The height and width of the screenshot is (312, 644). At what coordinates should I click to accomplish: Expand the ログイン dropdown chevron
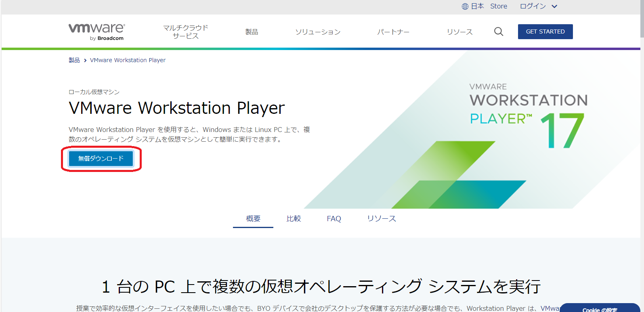(554, 6)
